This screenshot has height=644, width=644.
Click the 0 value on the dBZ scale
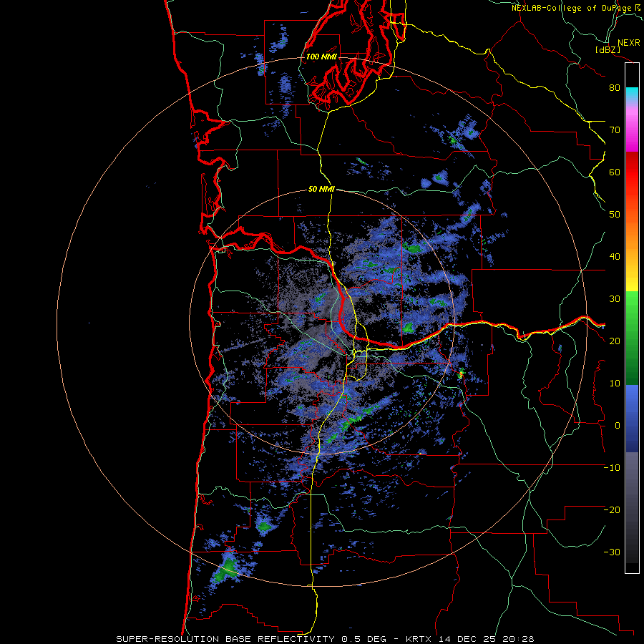click(x=618, y=426)
